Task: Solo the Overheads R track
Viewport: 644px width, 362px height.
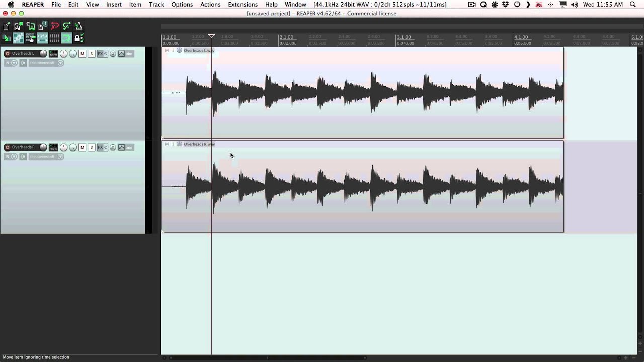Action: click(92, 147)
